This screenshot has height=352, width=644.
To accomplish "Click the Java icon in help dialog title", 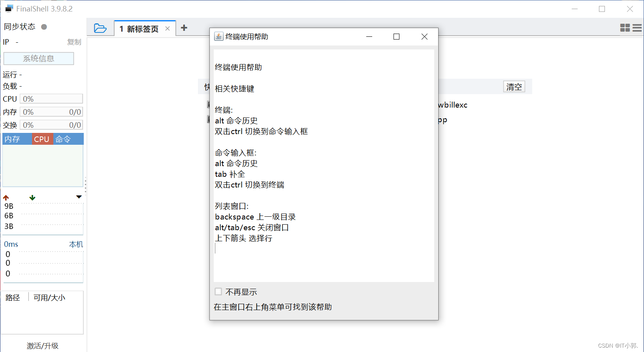I will point(218,36).
